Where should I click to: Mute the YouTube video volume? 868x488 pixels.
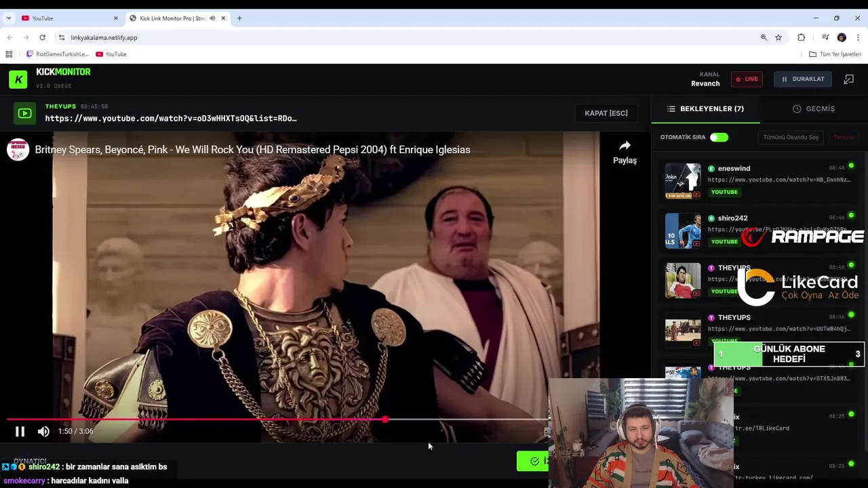pyautogui.click(x=43, y=431)
